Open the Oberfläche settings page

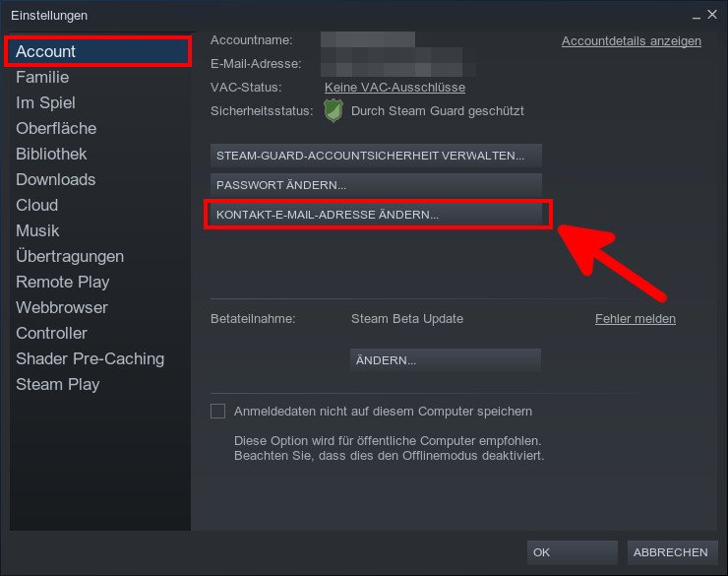pyautogui.click(x=56, y=128)
